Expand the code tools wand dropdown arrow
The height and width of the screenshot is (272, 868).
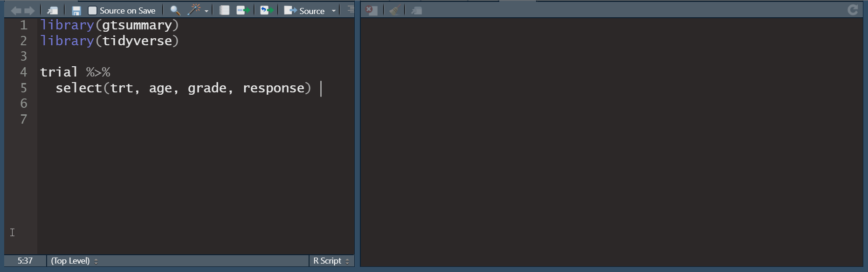[207, 11]
